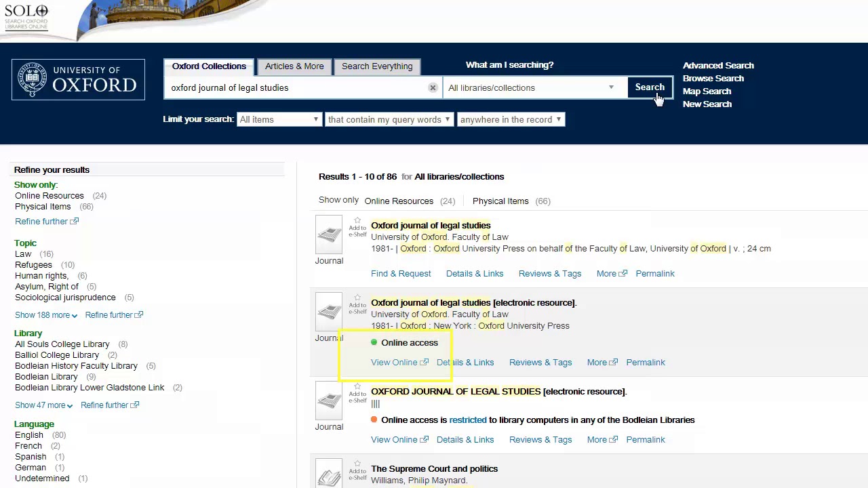
Task: Clear the search box with the X icon
Action: (x=433, y=88)
